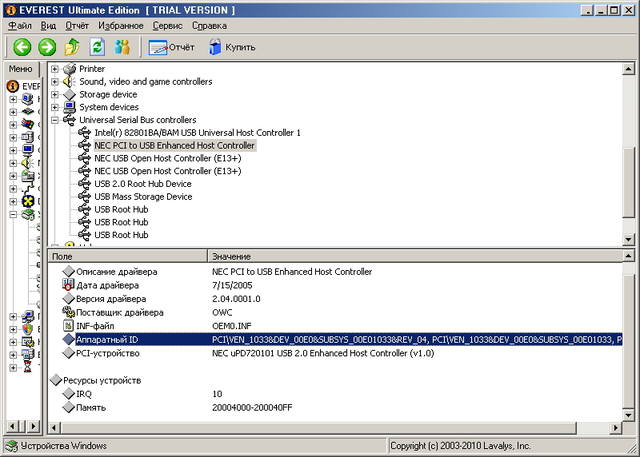Open the users icon in the toolbar
This screenshot has height=457, width=640.
[122, 47]
